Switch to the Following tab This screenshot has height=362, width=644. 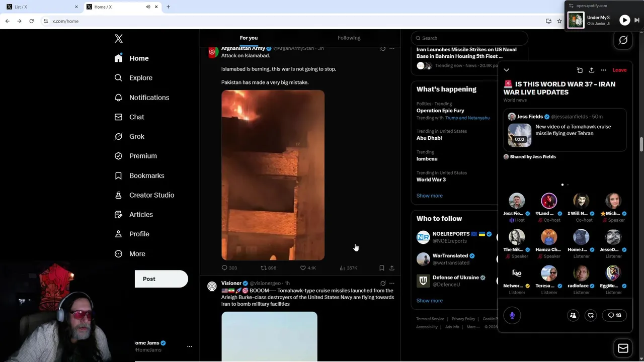click(x=349, y=38)
